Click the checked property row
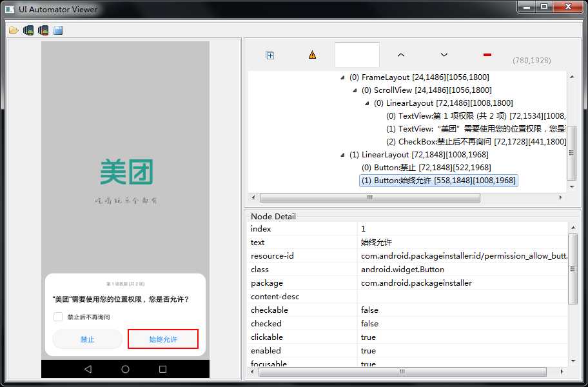 tap(408, 323)
